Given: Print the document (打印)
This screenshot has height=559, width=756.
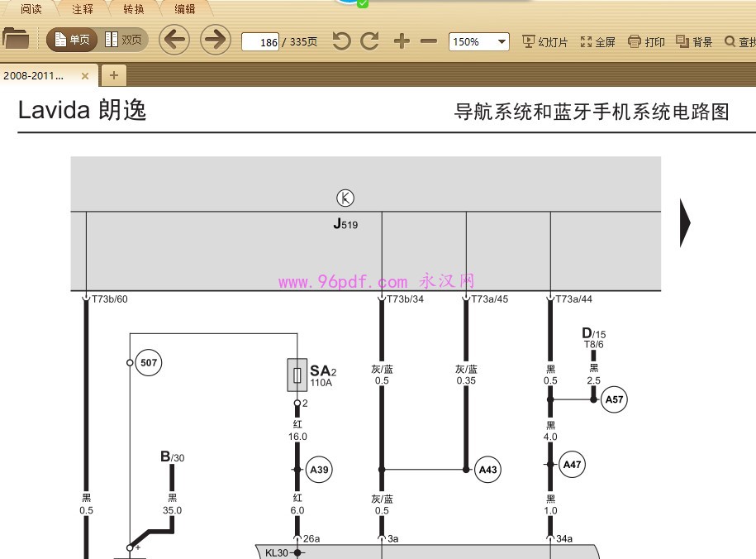Looking at the screenshot, I should (647, 42).
